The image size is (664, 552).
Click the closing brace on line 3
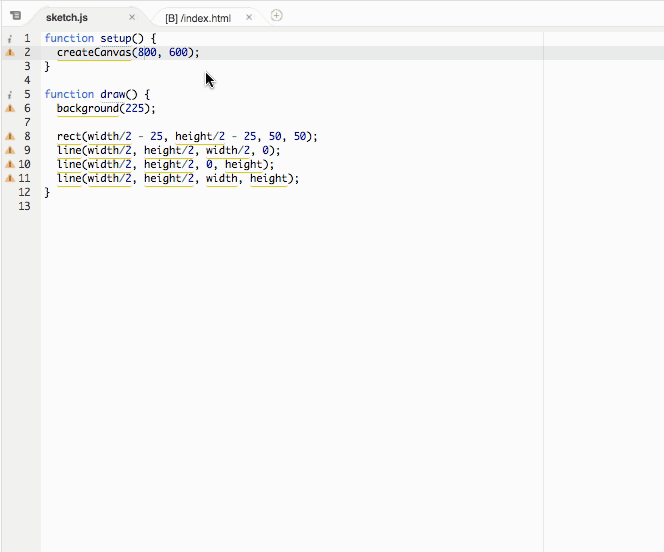(47, 66)
